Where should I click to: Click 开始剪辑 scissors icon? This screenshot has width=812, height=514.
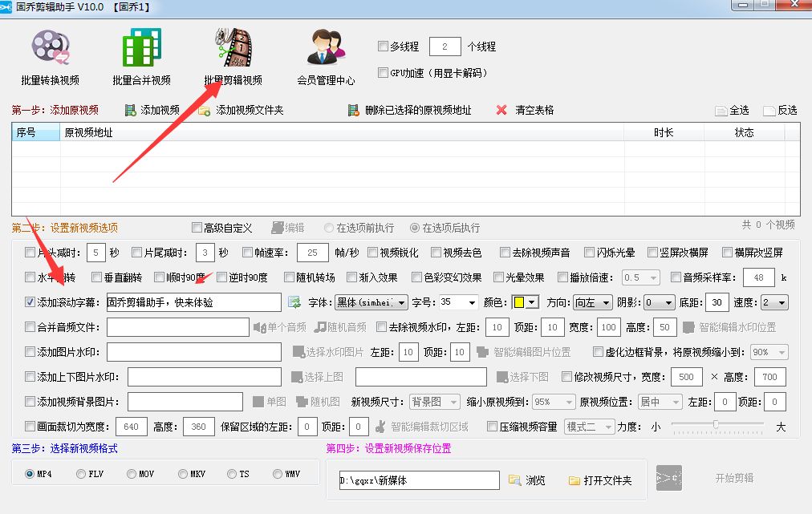tap(669, 478)
